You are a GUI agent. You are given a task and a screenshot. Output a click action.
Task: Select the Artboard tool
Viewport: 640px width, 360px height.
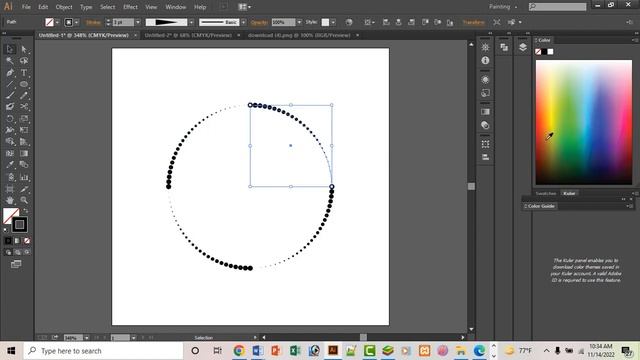10,189
